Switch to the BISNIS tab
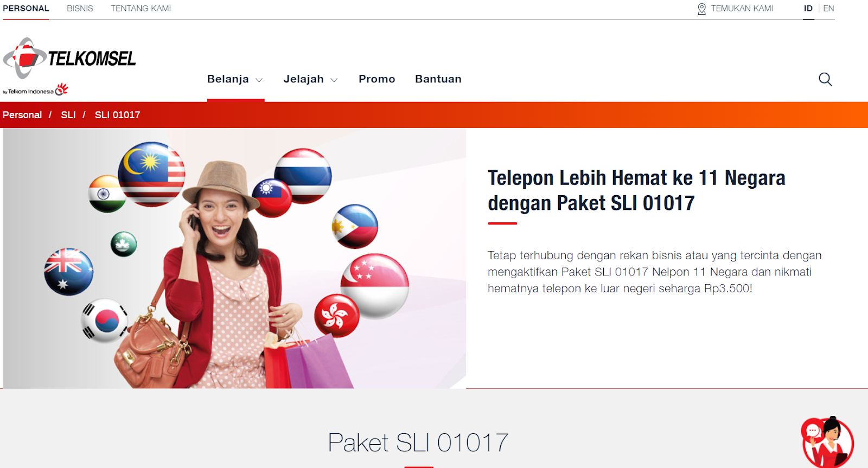Screen dimensions: 868x468 coord(80,9)
